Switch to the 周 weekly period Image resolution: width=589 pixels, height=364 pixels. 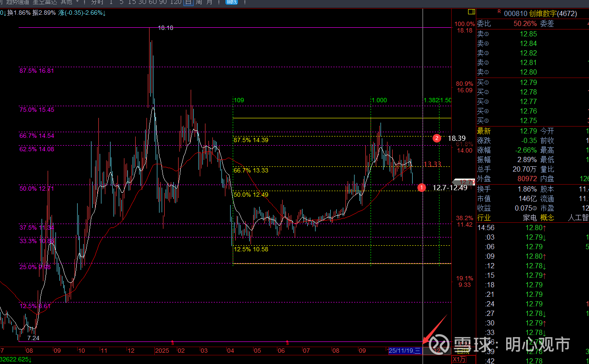(x=199, y=2)
